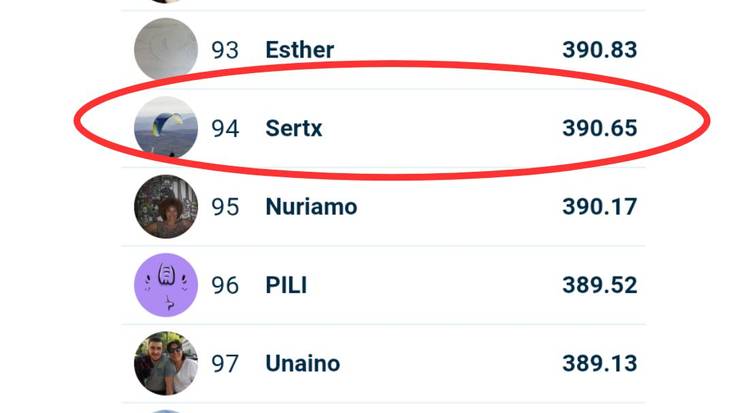The width and height of the screenshot is (735, 413).
Task: Click Esther's round avatar picture
Action: [166, 49]
